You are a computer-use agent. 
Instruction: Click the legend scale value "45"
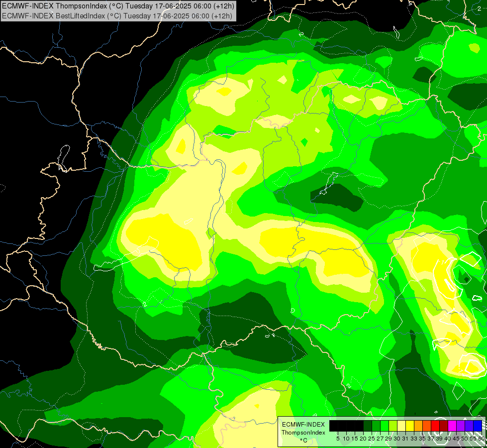pyautogui.click(x=456, y=439)
